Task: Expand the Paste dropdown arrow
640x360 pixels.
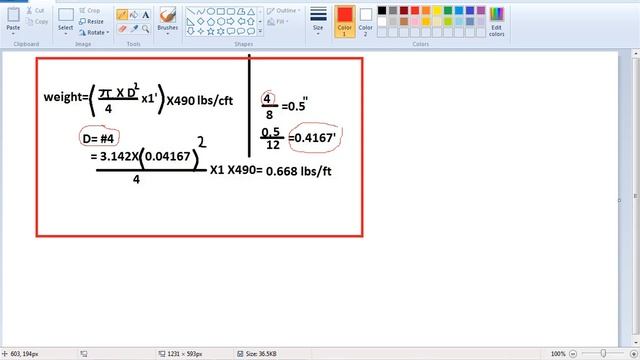Action: pos(13,33)
